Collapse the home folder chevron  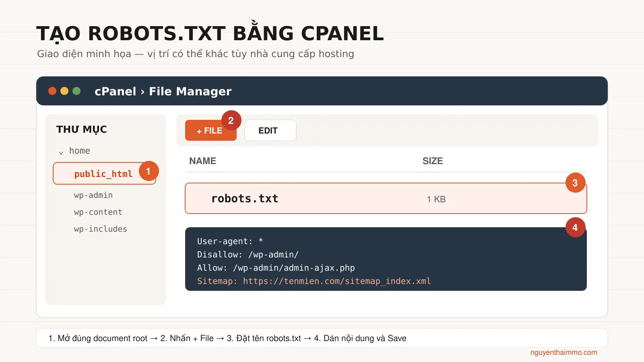click(x=61, y=152)
